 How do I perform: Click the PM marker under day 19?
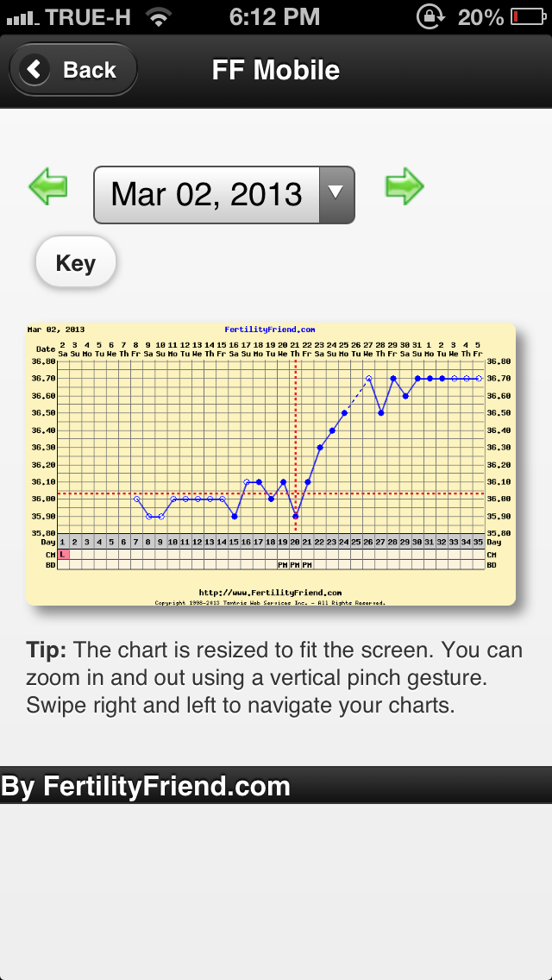coord(283,564)
